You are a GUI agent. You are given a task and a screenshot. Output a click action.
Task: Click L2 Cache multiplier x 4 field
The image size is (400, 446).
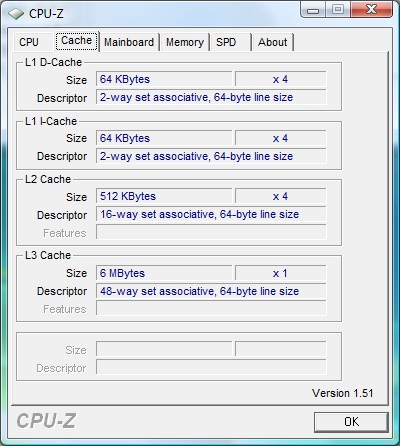pyautogui.click(x=280, y=196)
